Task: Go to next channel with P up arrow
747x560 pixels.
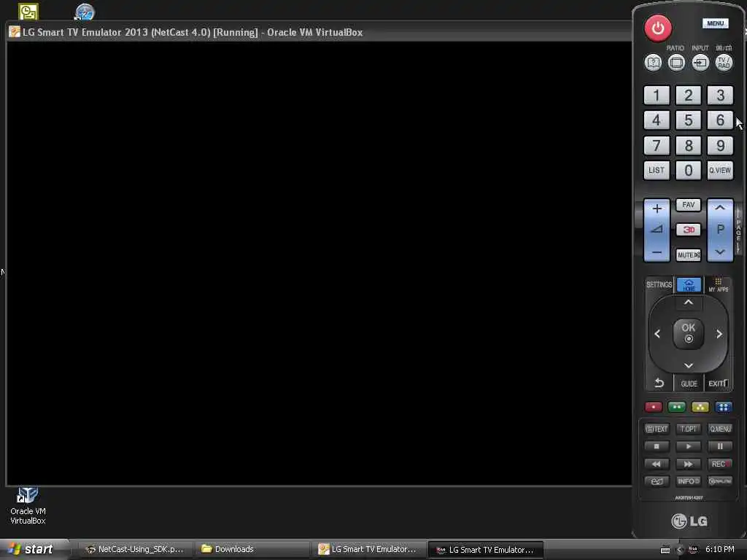Action: [720, 208]
